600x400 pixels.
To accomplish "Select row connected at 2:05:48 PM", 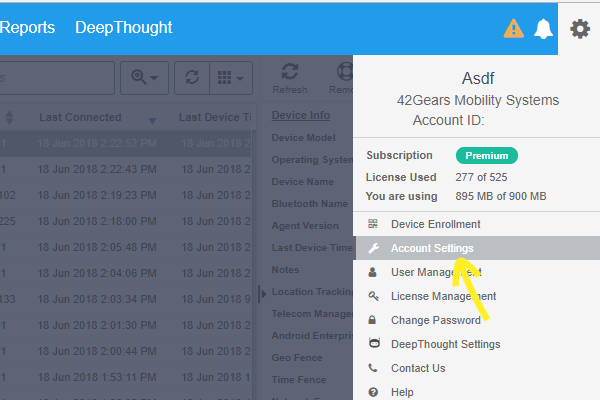I will pos(126,247).
